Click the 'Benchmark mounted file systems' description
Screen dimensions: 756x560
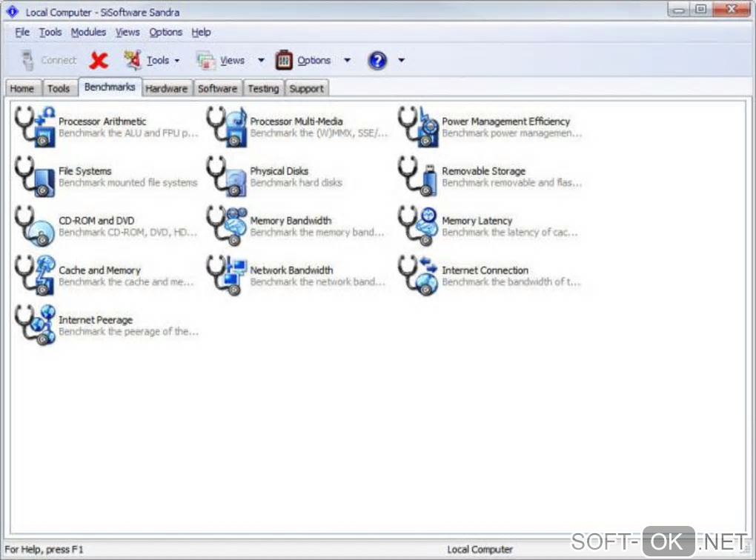(x=127, y=183)
